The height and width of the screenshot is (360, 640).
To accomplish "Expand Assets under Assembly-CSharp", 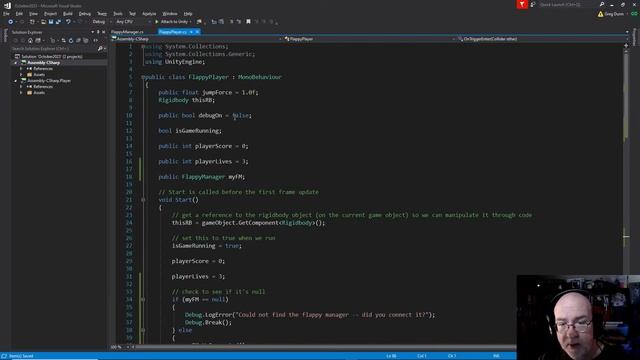I will (22, 75).
